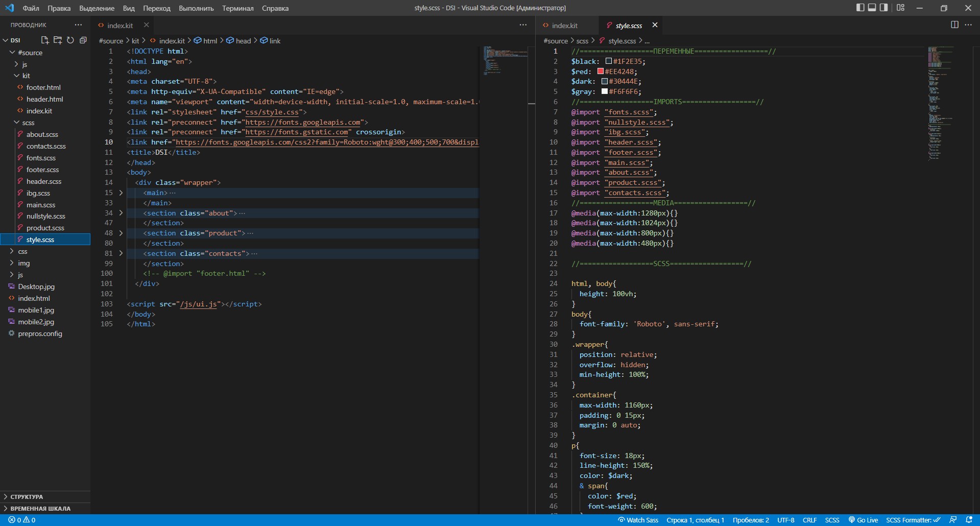The height and width of the screenshot is (526, 980).
Task: Click the New File icon in explorer
Action: [44, 40]
